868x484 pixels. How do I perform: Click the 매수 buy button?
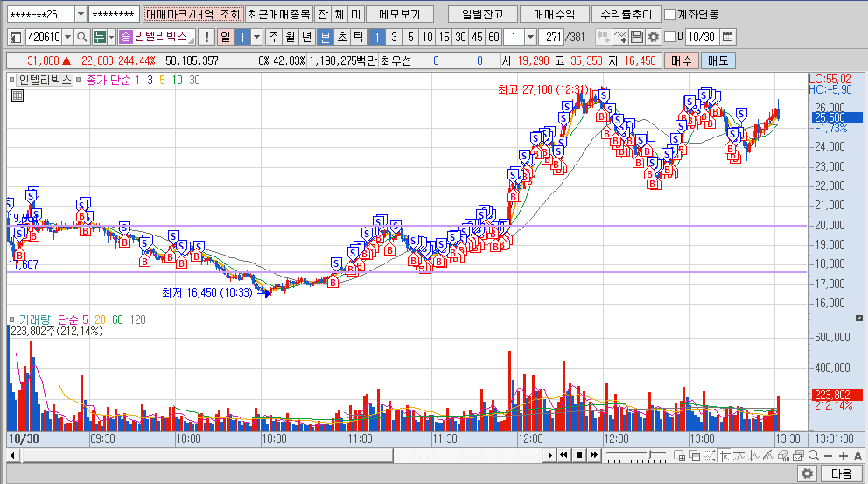tap(682, 61)
